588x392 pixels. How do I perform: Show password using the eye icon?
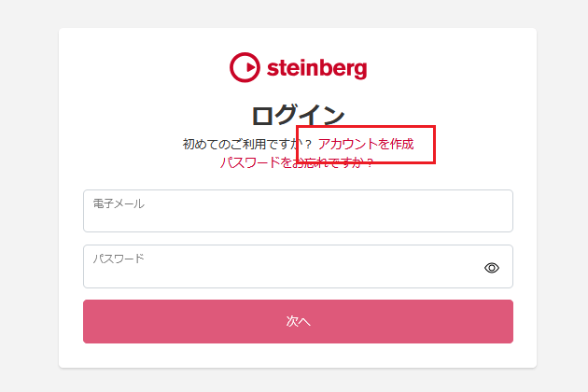[x=492, y=268]
